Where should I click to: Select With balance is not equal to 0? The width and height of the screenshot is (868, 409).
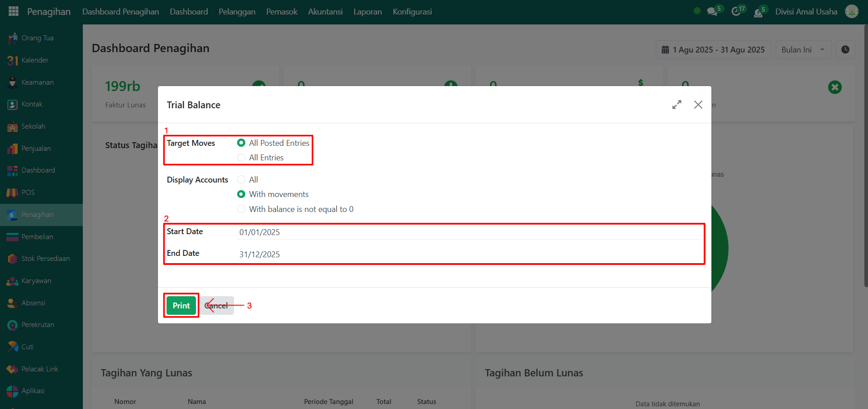point(241,209)
